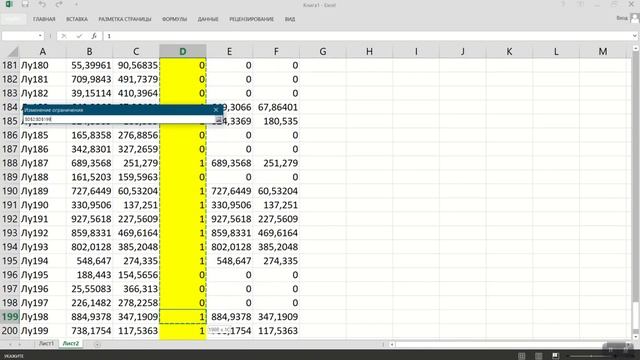Image resolution: width=640 pixels, height=360 pixels.
Task: Switch to sheet Лист2
Action: click(71, 344)
